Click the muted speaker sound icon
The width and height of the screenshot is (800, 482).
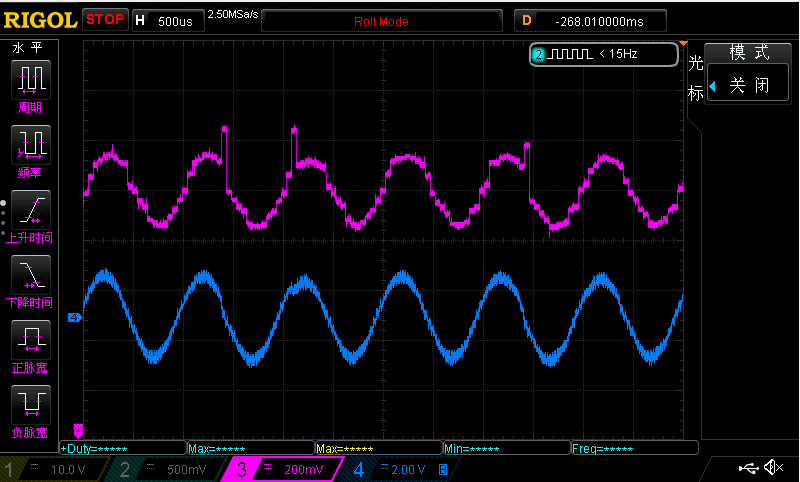[x=773, y=467]
